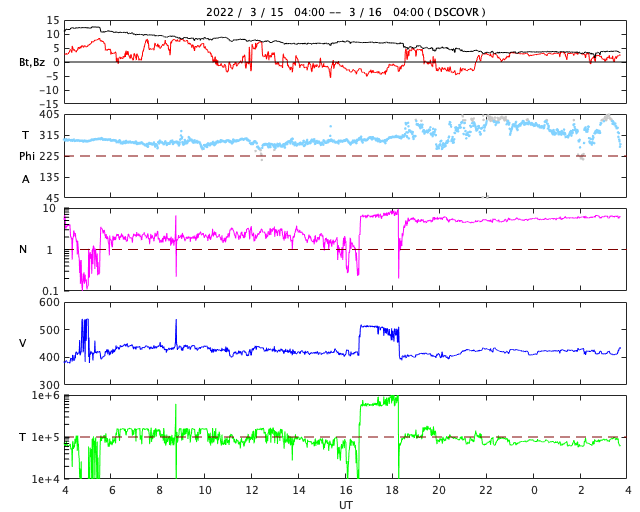Click the 22 hour tick on the UT axis
Viewport: 640px width, 512px height.
point(486,490)
